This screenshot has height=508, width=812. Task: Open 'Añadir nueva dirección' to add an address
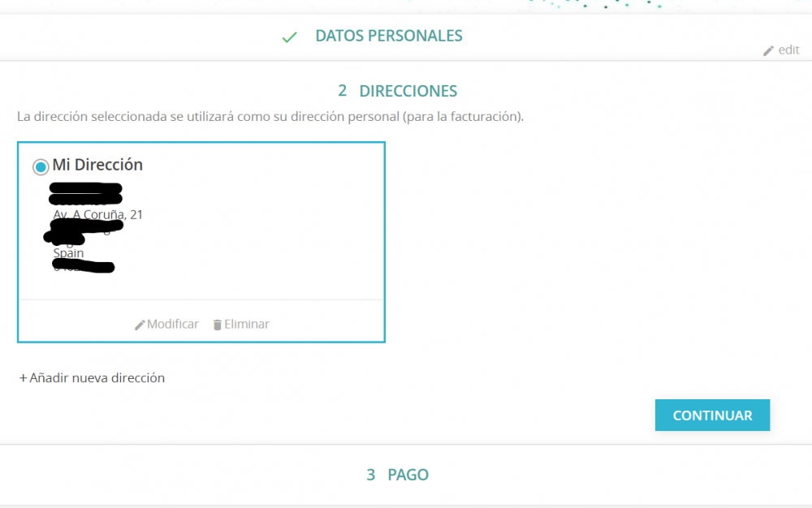91,377
